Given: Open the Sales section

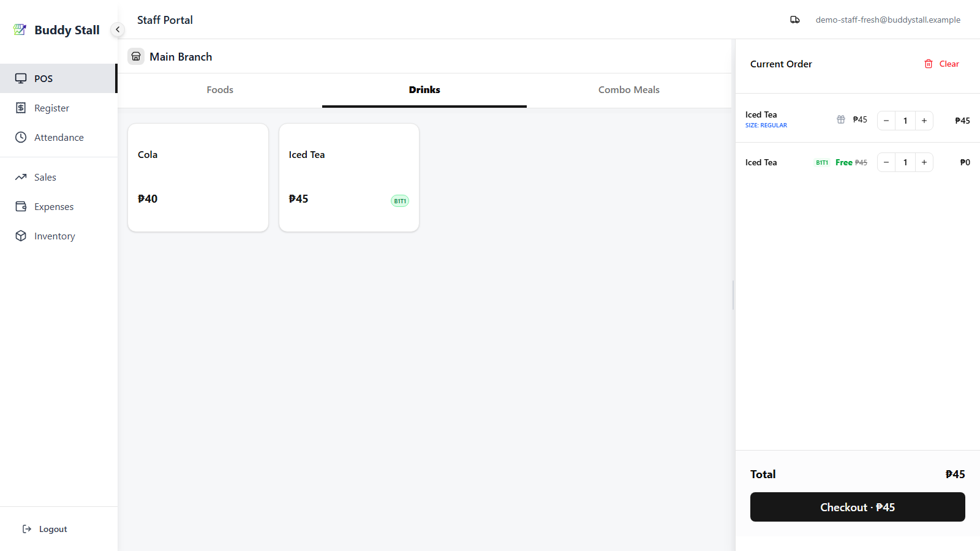Looking at the screenshot, I should [58, 177].
